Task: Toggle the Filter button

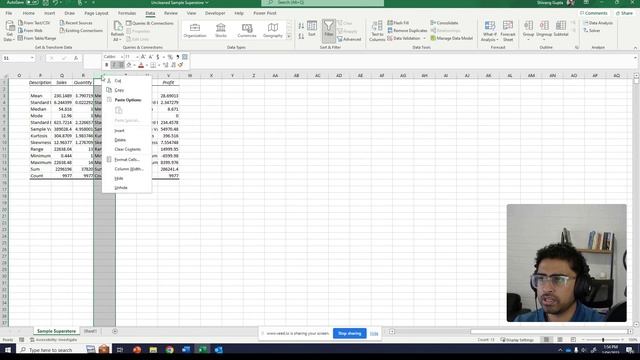Action: (329, 31)
